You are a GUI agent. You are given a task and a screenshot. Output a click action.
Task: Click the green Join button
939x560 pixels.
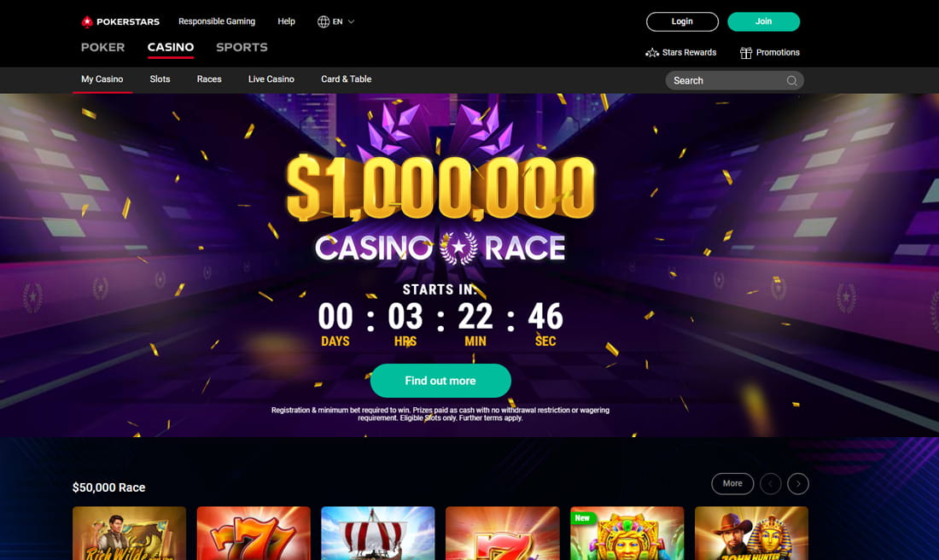click(763, 21)
